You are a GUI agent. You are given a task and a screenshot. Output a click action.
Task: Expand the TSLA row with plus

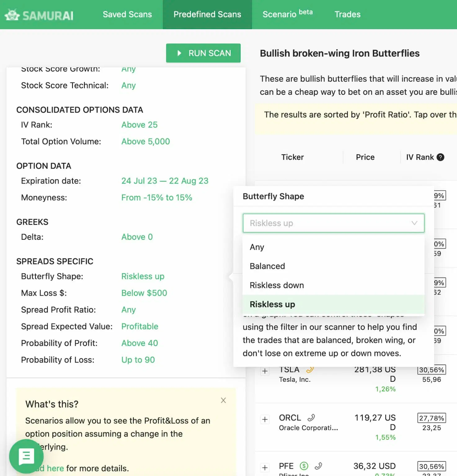[265, 371]
